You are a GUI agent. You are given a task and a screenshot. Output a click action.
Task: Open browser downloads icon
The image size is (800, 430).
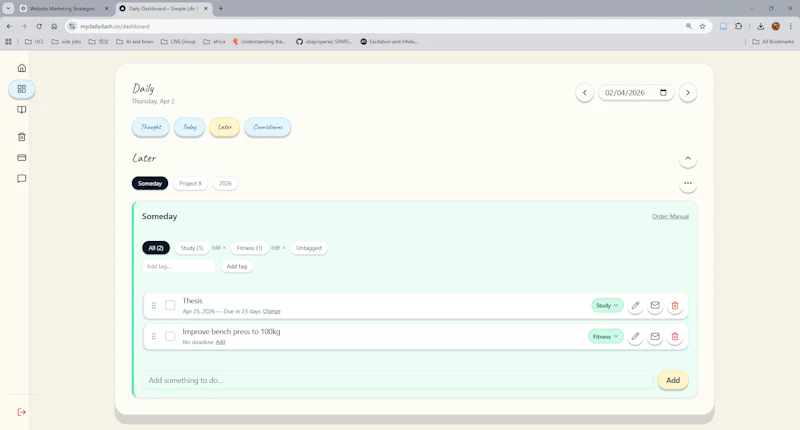[x=760, y=26]
